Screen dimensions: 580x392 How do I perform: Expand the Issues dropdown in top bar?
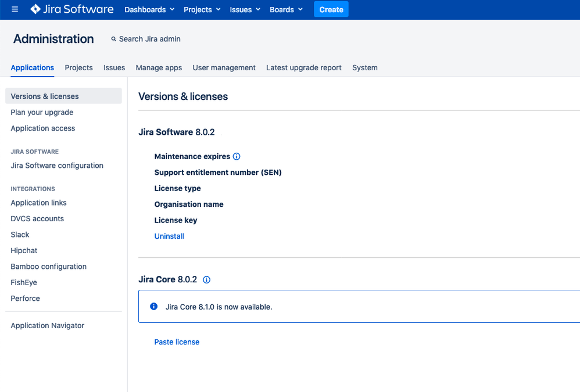click(245, 10)
